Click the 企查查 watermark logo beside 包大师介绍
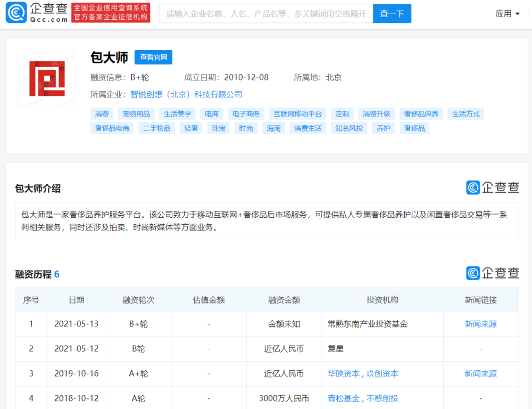 [492, 187]
